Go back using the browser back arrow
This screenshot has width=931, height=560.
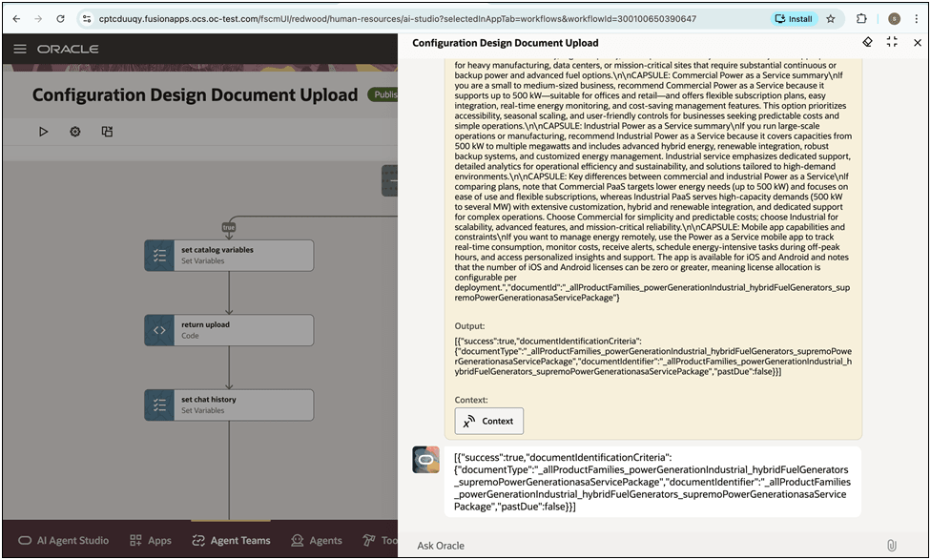[16, 19]
